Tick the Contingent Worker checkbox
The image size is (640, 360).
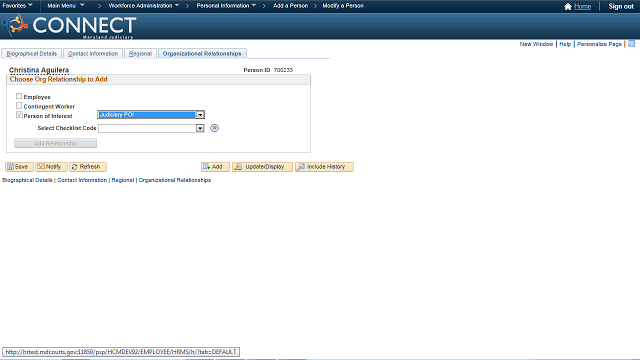point(19,106)
